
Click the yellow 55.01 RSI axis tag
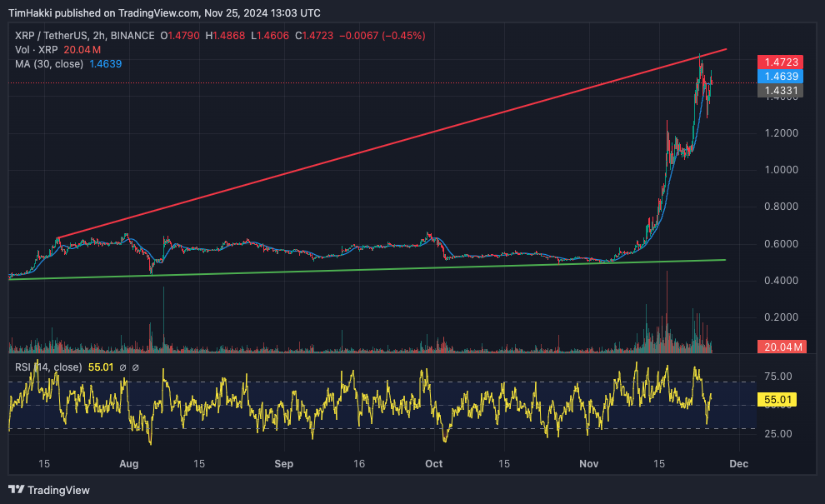(x=777, y=400)
